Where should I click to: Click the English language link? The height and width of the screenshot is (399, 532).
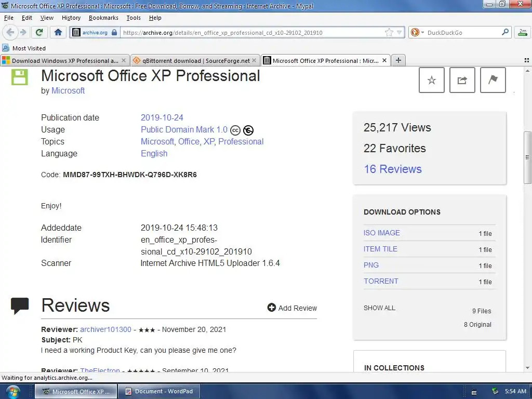[x=154, y=153]
